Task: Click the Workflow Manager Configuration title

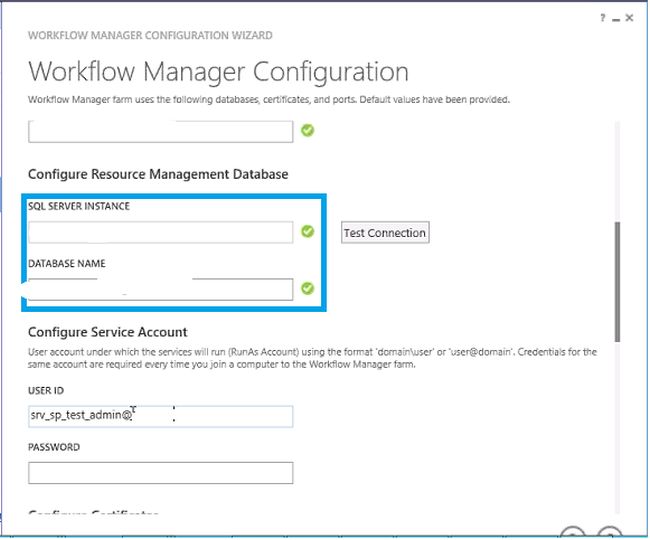Action: coord(218,72)
